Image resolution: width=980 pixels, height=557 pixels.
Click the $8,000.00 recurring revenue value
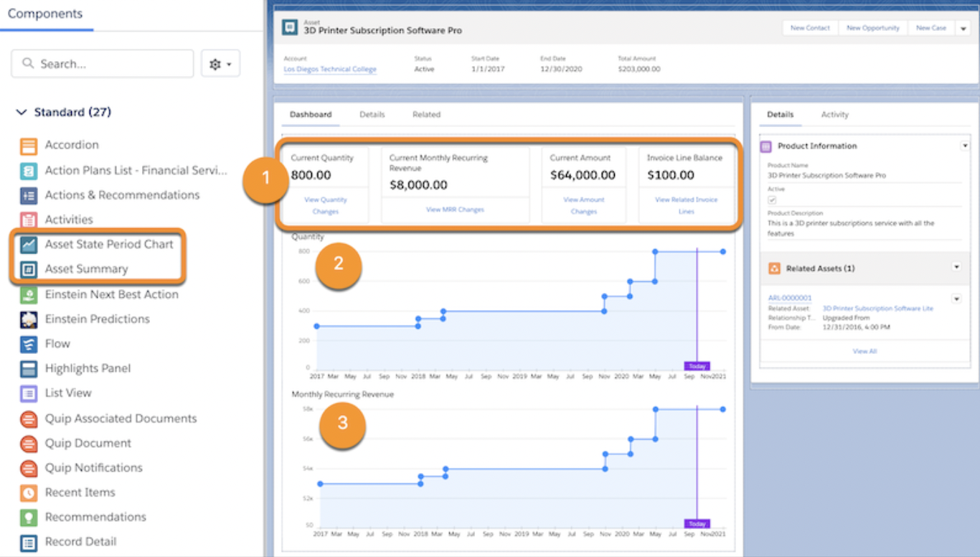coord(418,185)
